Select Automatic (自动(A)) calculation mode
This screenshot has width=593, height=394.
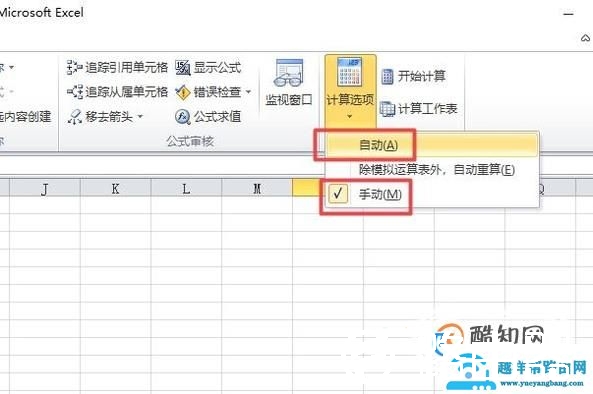tap(432, 145)
